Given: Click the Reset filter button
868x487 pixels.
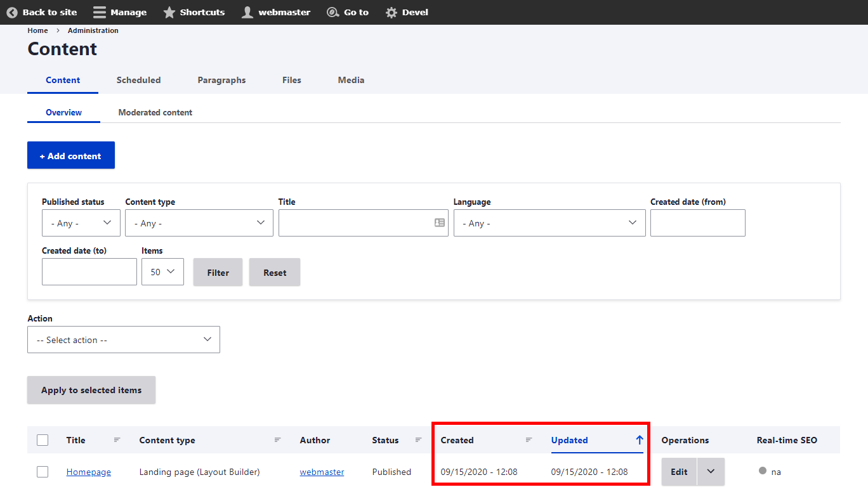Looking at the screenshot, I should (x=275, y=273).
